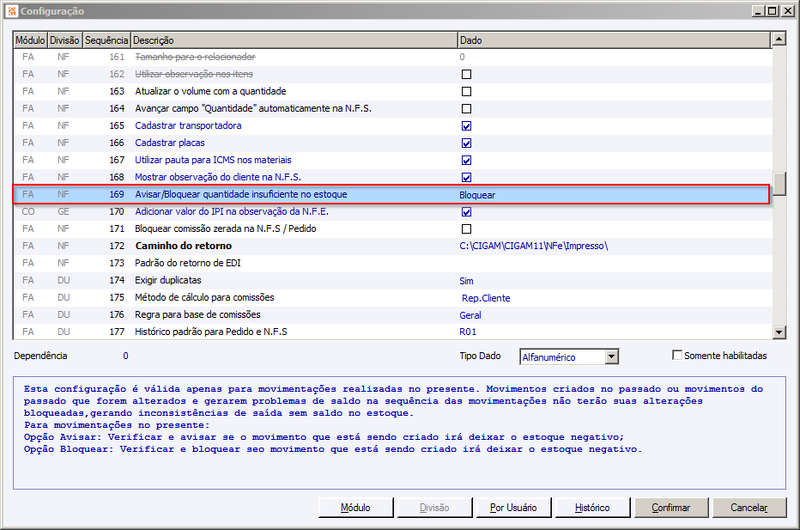Screen dimensions: 800x530
Task: Click the CO module cell in row 170
Action: click(28, 212)
